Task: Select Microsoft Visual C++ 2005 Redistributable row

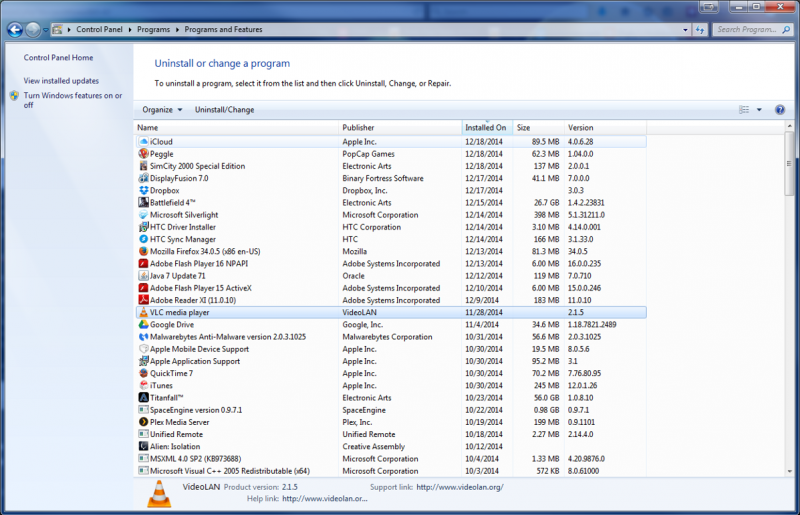Action: (x=391, y=471)
